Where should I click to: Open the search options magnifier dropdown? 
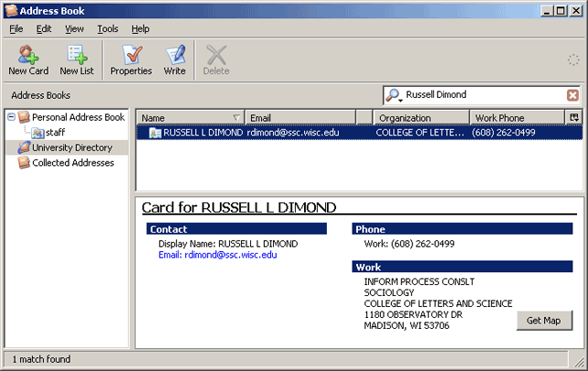(394, 95)
